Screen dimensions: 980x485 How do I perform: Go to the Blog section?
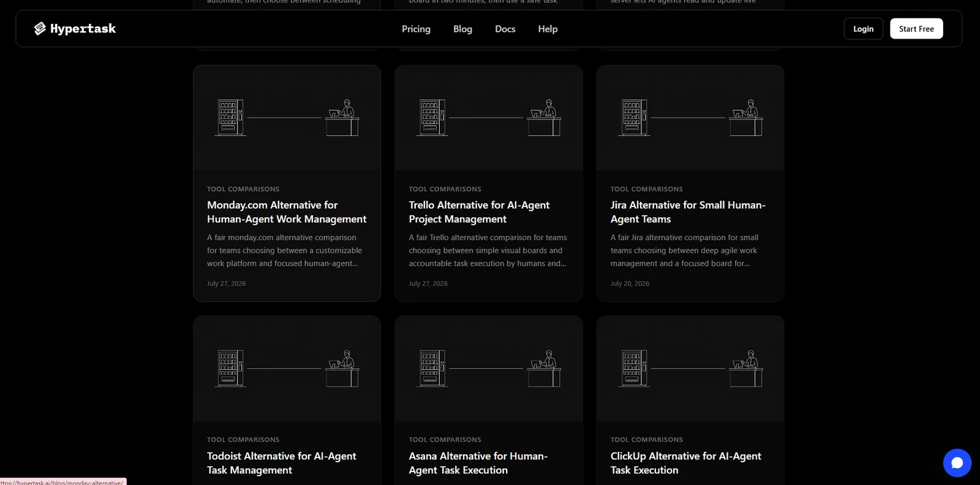462,29
